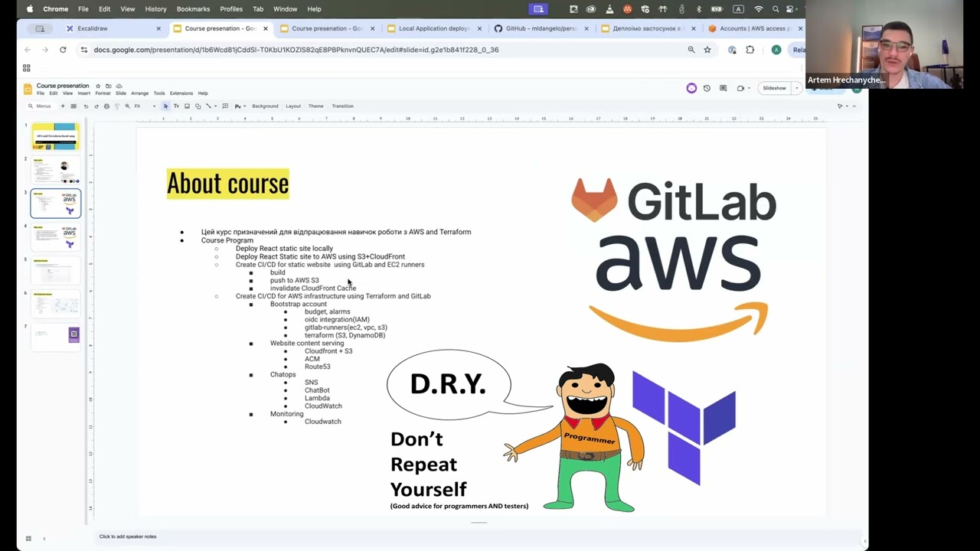This screenshot has width=980, height=551.
Task: Print the presentation
Action: (x=106, y=106)
